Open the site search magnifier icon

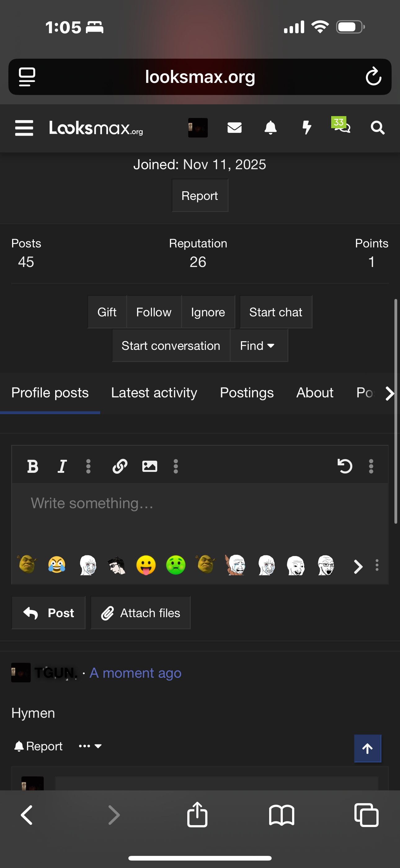[377, 128]
